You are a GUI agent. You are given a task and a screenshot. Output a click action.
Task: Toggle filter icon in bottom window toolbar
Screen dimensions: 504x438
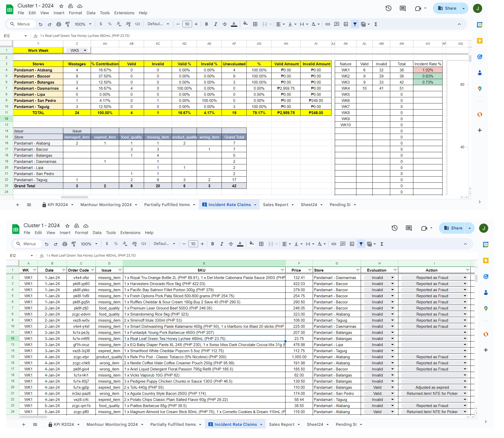click(361, 244)
